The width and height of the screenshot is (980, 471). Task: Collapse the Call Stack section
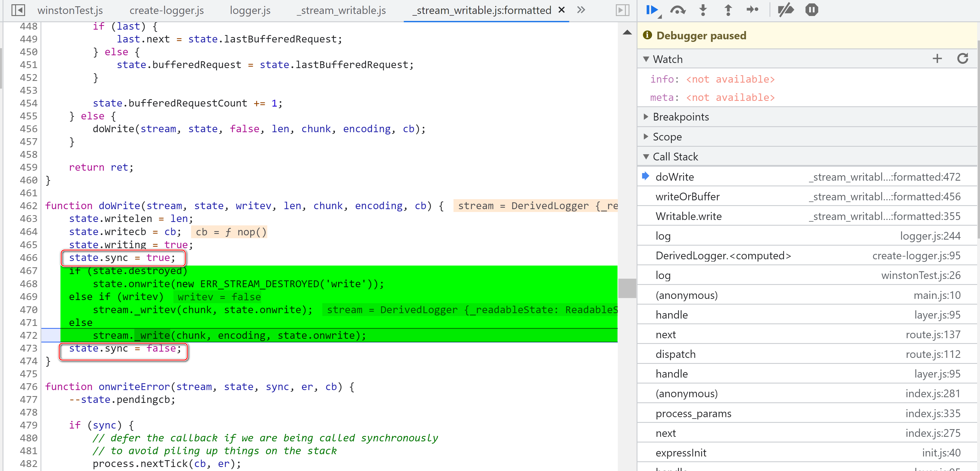pos(675,157)
